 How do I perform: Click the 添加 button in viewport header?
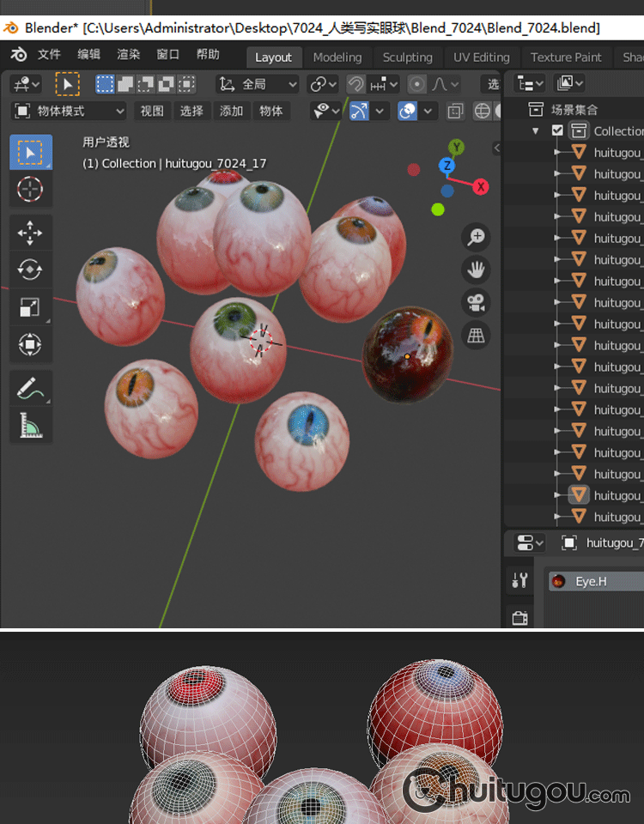tap(231, 111)
